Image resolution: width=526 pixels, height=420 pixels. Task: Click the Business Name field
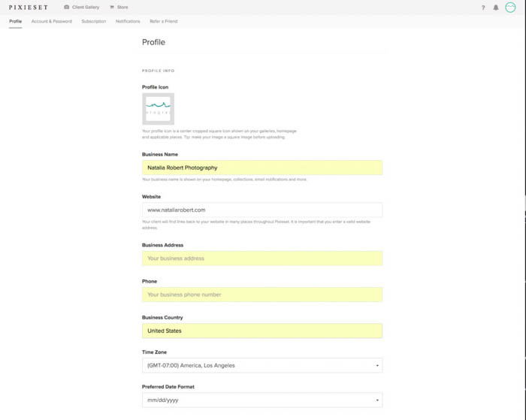point(261,168)
